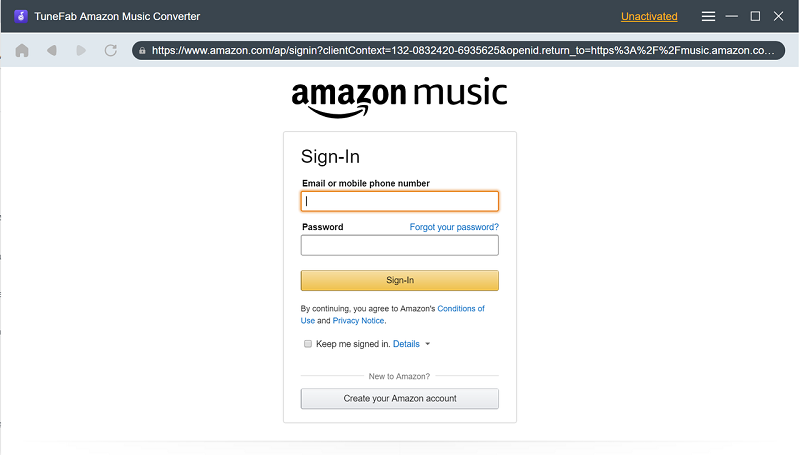Viewport: 800px width, 455px height.
Task: Open the Privacy Notice link
Action: (358, 321)
